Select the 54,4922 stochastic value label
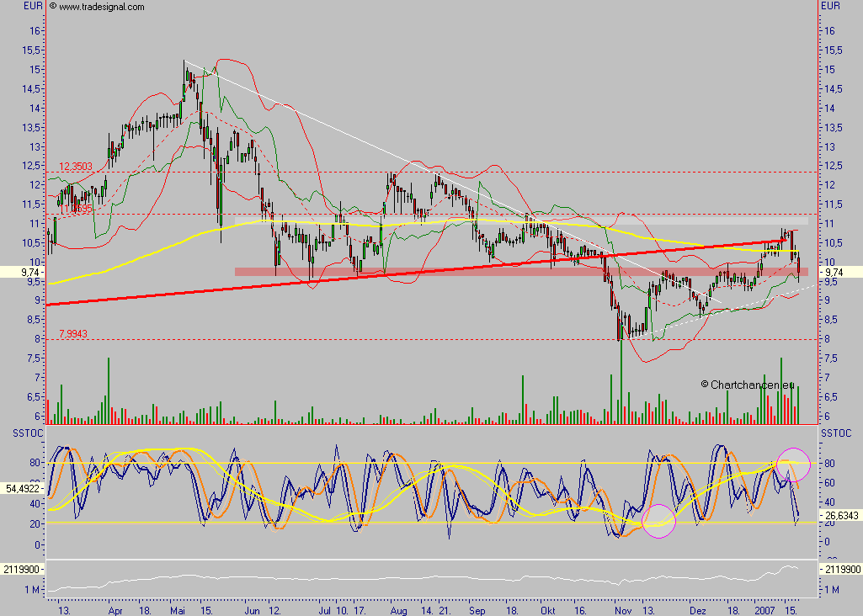Screen dimensions: 863x616 pos(22,487)
